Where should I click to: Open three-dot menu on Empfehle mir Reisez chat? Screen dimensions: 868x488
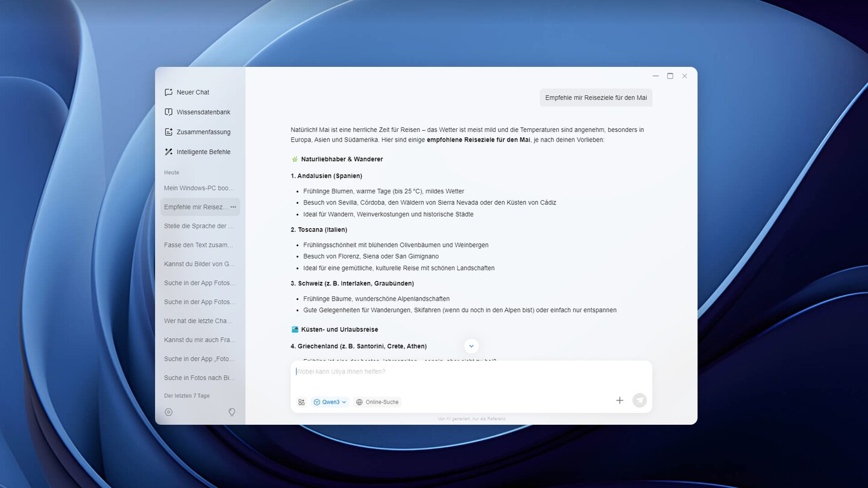click(x=233, y=207)
